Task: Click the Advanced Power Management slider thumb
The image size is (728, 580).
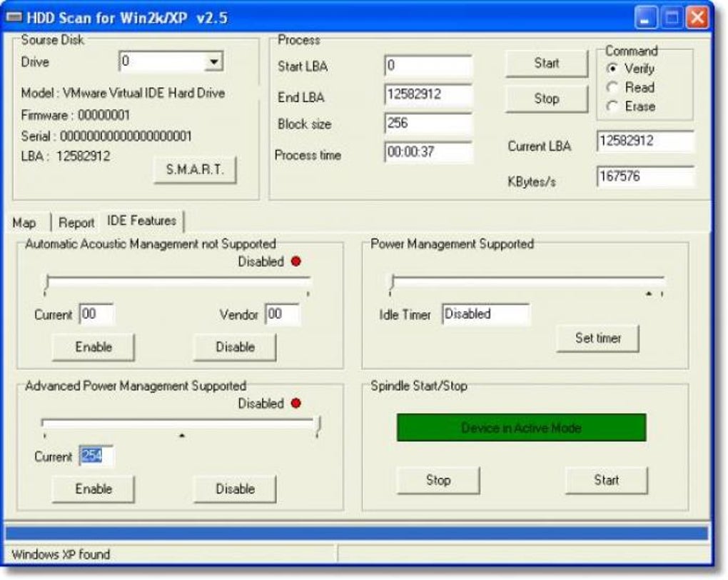Action: point(318,426)
